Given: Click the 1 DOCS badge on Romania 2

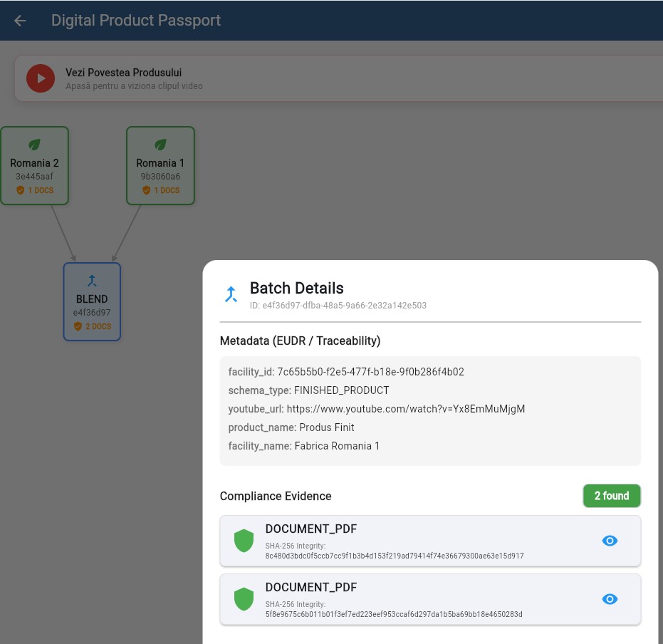Looking at the screenshot, I should [x=35, y=190].
